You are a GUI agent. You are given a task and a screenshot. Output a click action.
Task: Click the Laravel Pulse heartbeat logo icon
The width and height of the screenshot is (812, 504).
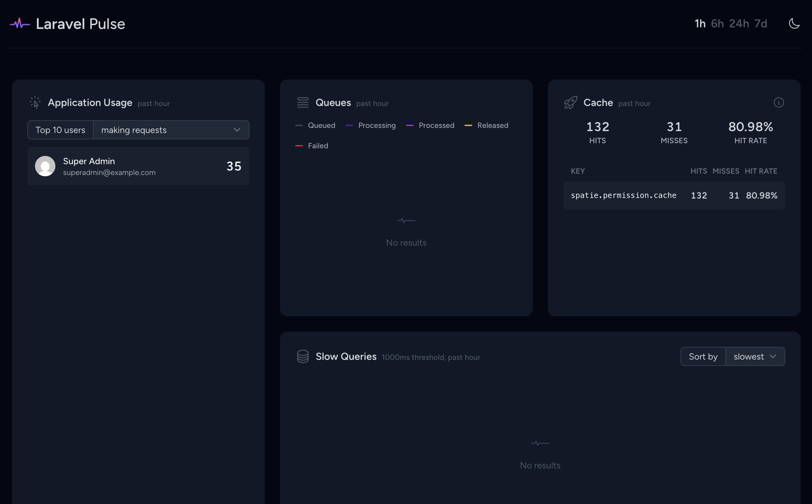(x=20, y=24)
